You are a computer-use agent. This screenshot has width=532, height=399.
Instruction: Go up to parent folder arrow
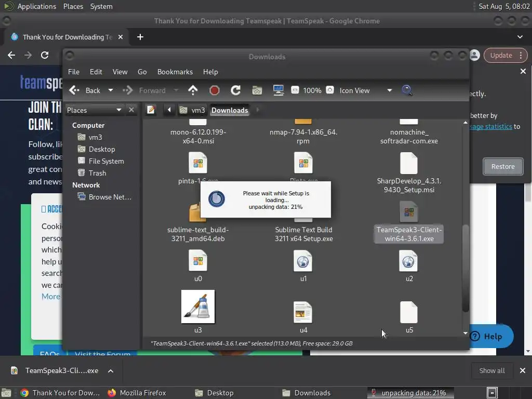[193, 90]
